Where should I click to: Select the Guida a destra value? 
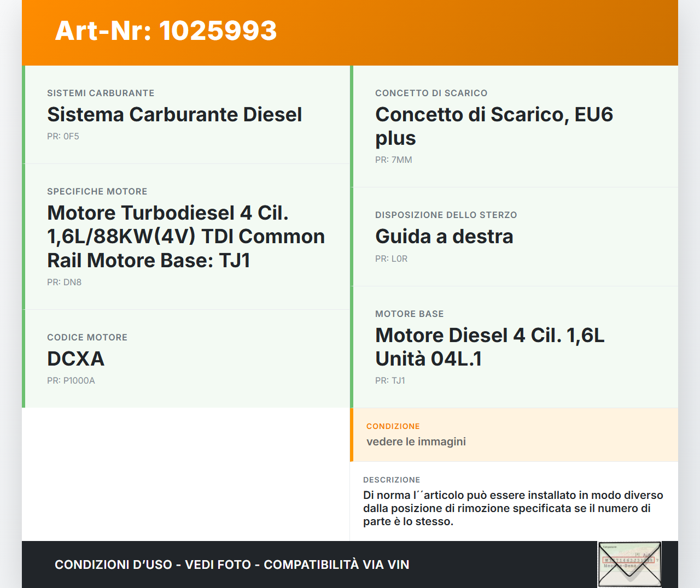click(444, 237)
